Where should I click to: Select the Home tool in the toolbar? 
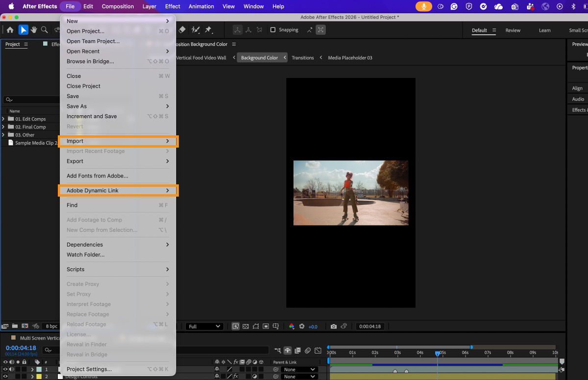[x=10, y=30]
